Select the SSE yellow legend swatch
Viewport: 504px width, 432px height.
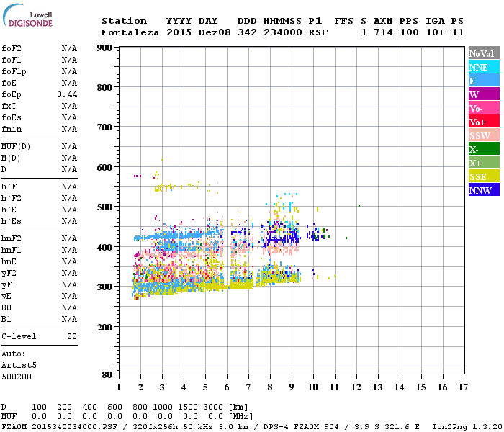pos(484,176)
